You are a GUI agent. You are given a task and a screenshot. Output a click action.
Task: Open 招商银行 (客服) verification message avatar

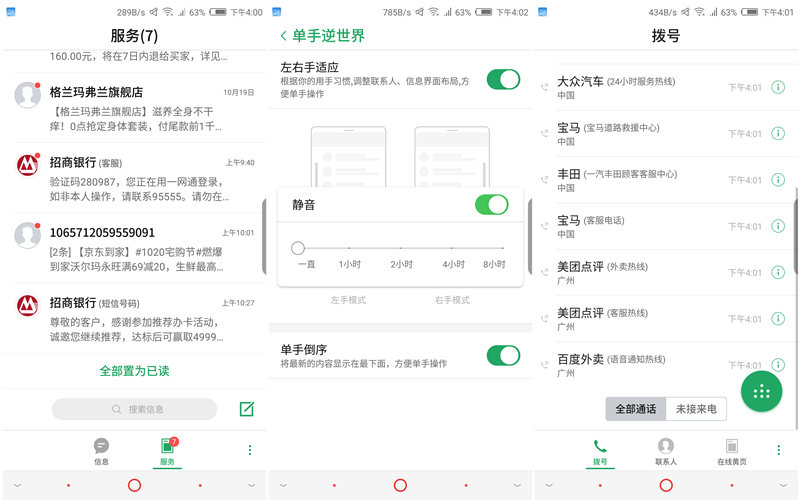click(x=28, y=165)
